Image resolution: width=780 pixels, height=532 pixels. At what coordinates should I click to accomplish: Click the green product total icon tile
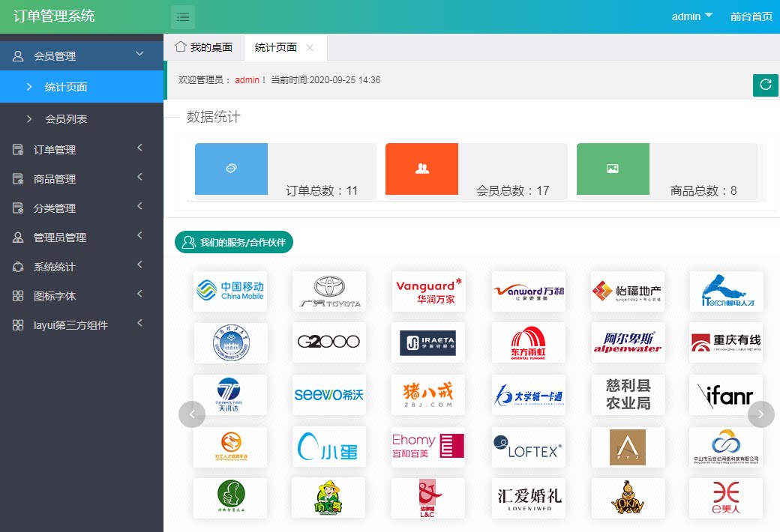point(613,169)
